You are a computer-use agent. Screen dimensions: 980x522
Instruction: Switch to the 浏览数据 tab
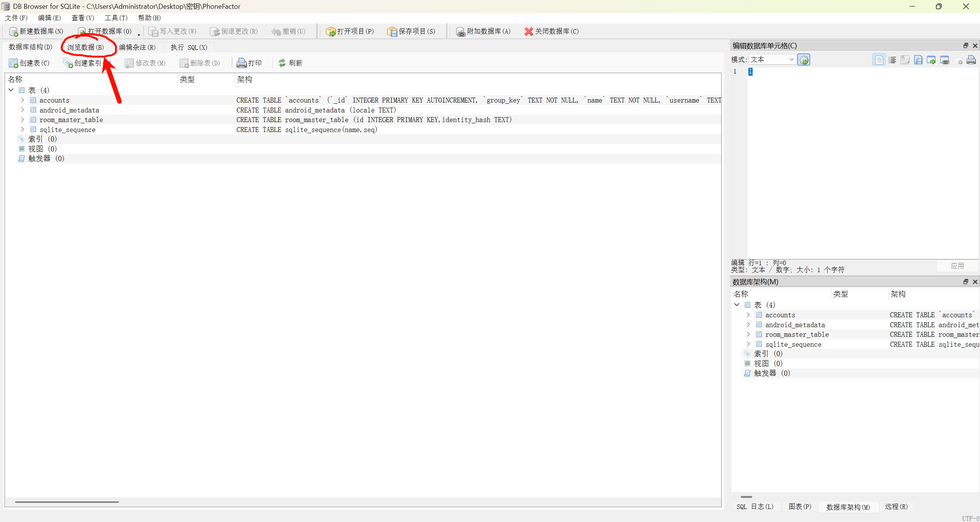tap(85, 47)
